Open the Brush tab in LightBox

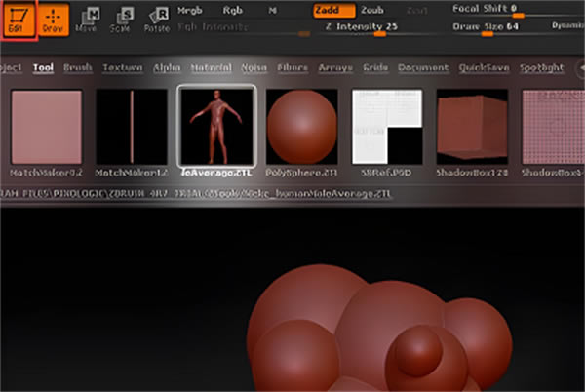(78, 68)
